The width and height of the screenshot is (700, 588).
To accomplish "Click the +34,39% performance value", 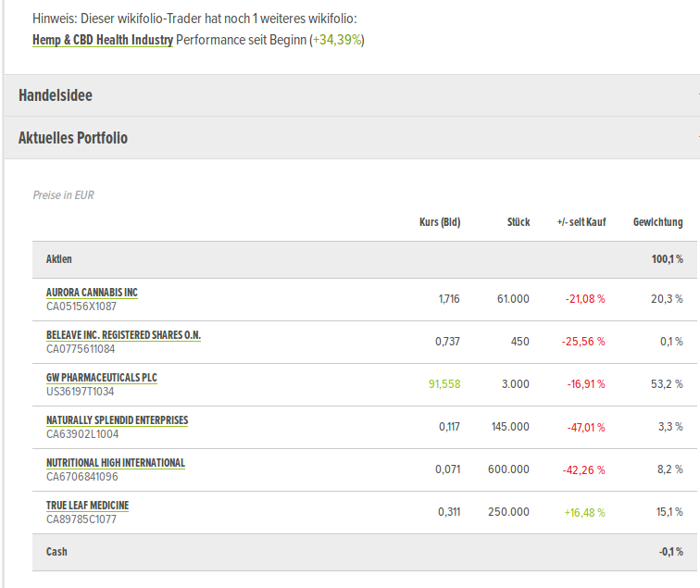I will click(337, 40).
